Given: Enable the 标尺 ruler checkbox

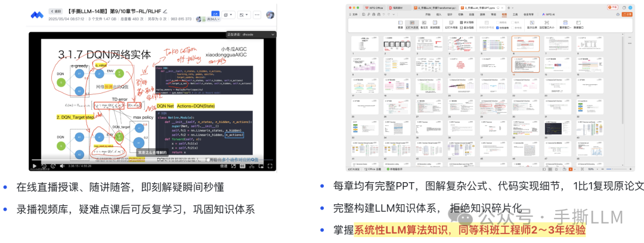Looking at the screenshot, I should pyautogui.click(x=513, y=22).
